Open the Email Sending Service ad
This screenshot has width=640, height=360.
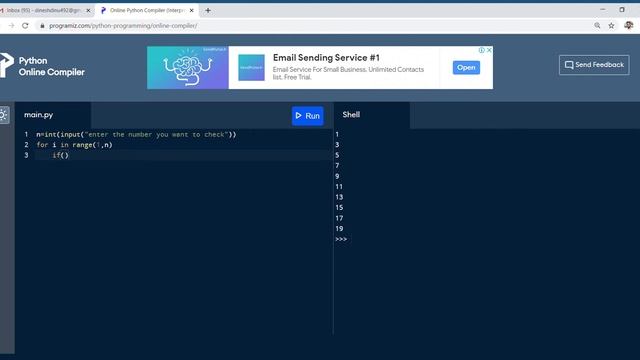[466, 68]
